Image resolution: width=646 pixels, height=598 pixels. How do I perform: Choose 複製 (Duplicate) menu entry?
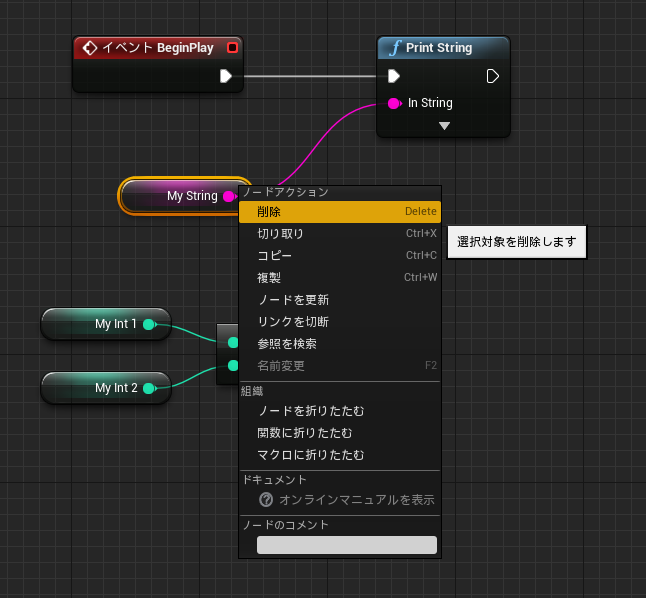click(340, 278)
